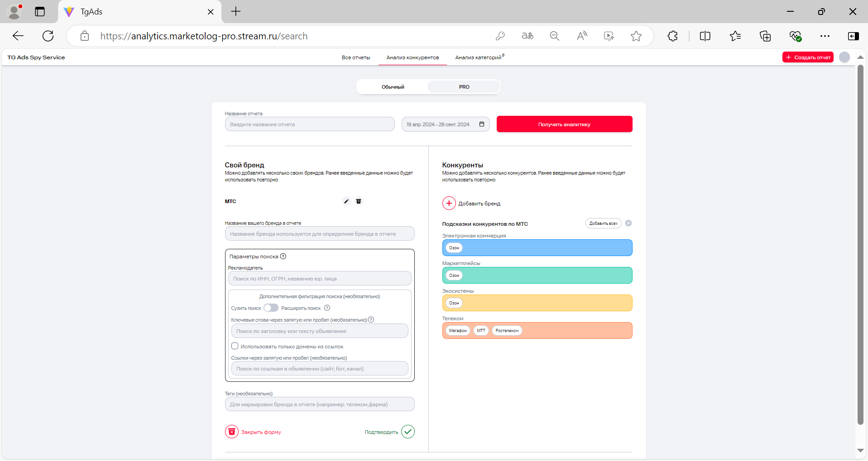Click the TgAds browser tab

tap(139, 12)
